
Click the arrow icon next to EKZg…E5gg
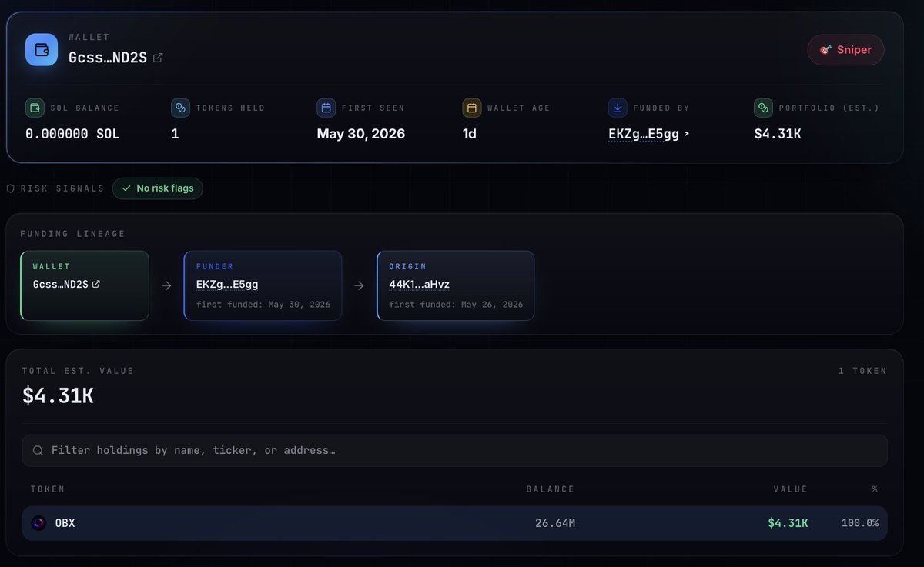686,135
